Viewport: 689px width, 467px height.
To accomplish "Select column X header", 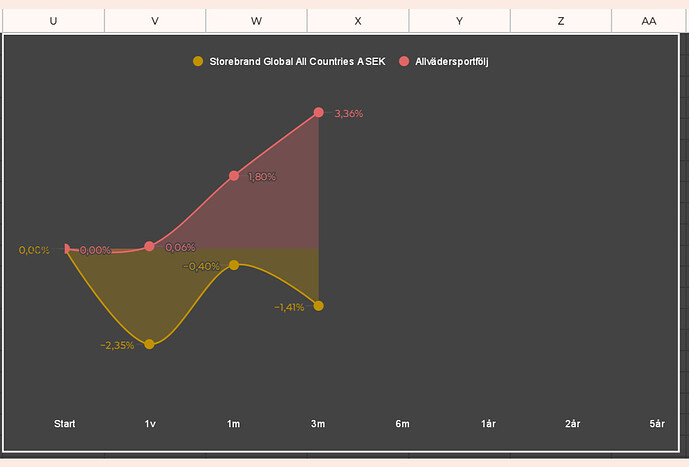I will pos(358,21).
